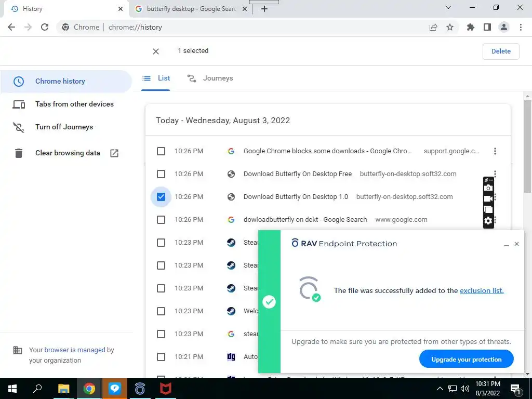This screenshot has height=399, width=532.
Task: Open the RAV antivirus taskbar icon
Action: click(140, 389)
